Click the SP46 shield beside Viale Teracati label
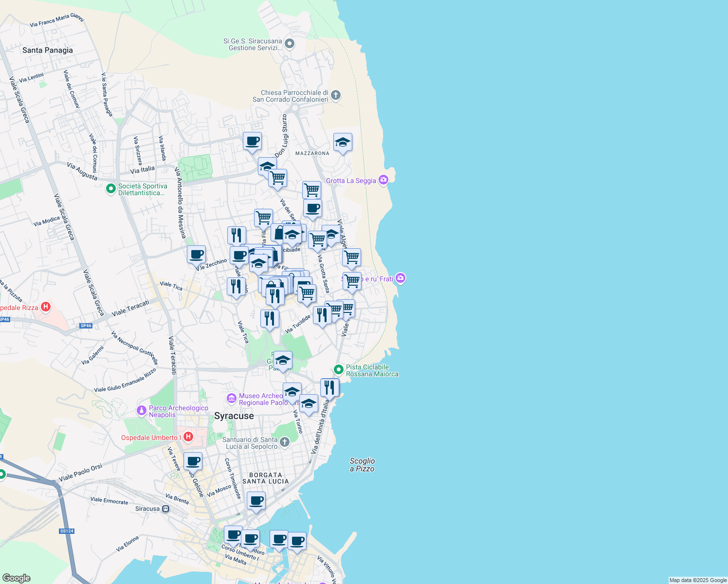 point(86,326)
